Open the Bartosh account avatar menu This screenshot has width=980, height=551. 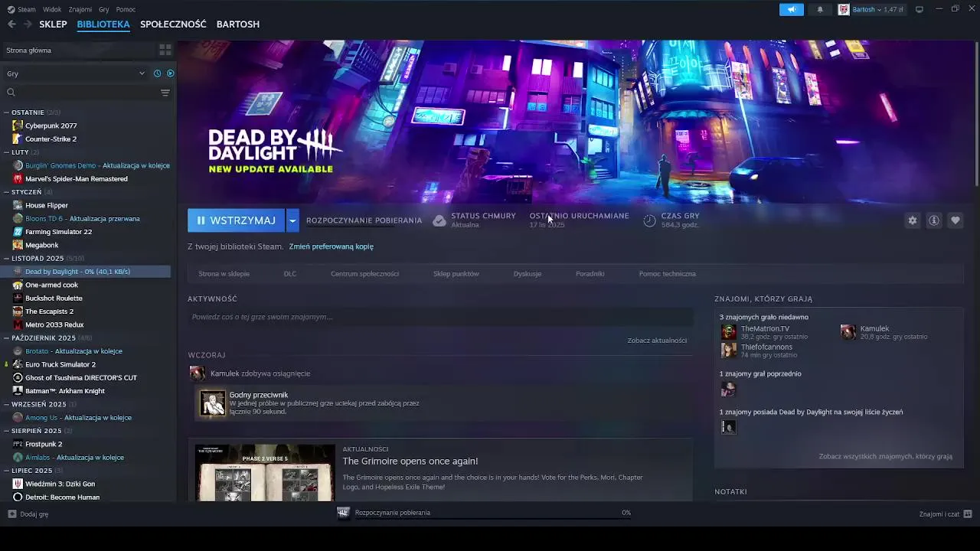(x=844, y=9)
